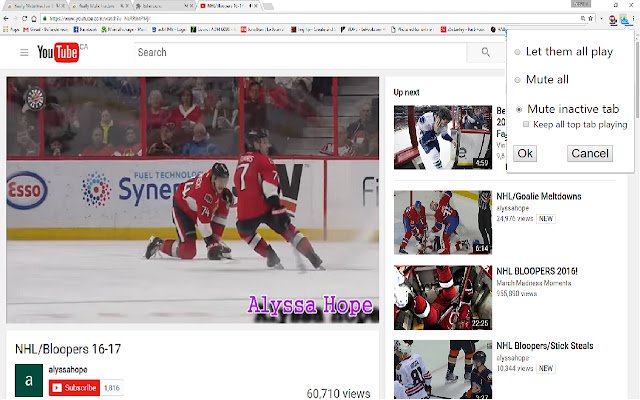This screenshot has width=640, height=400.
Task: Click the tab muter extension icon
Action: tap(624, 19)
